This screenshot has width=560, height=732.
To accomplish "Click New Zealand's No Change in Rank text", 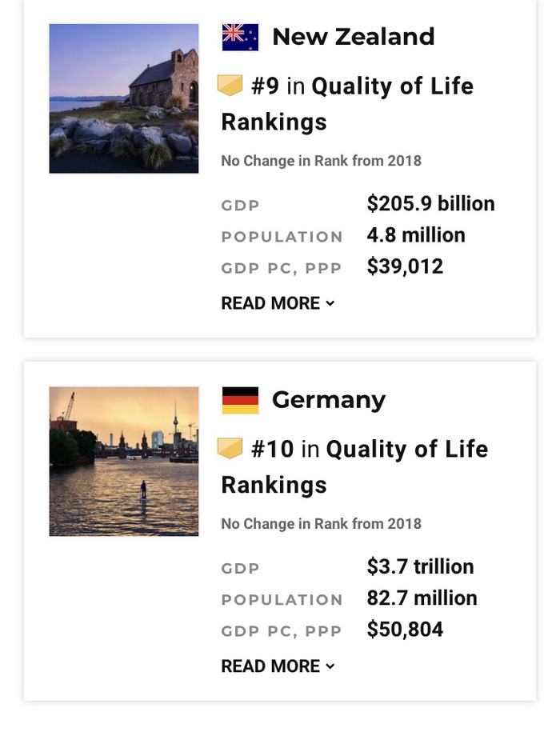I will click(x=321, y=161).
